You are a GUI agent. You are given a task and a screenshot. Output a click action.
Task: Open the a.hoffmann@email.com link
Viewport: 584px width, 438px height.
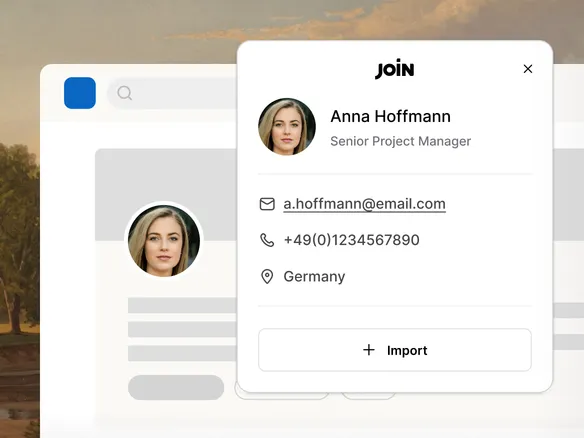364,204
